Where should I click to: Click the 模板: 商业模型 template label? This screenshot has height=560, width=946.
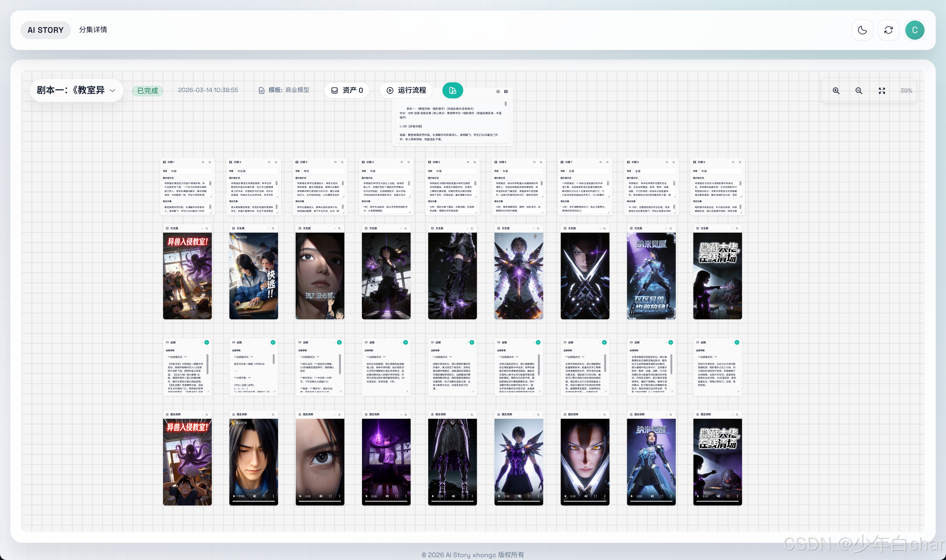pos(284,90)
